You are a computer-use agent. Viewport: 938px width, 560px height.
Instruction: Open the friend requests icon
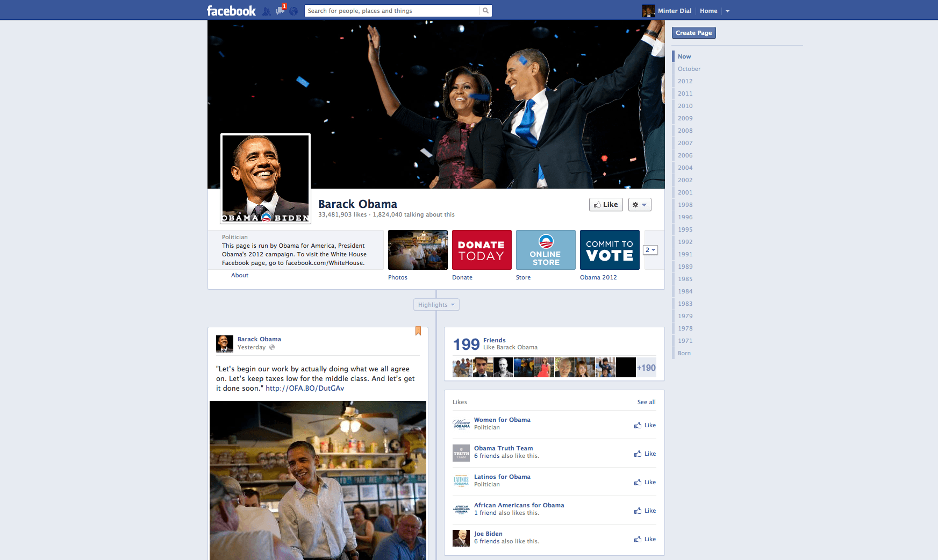267,11
